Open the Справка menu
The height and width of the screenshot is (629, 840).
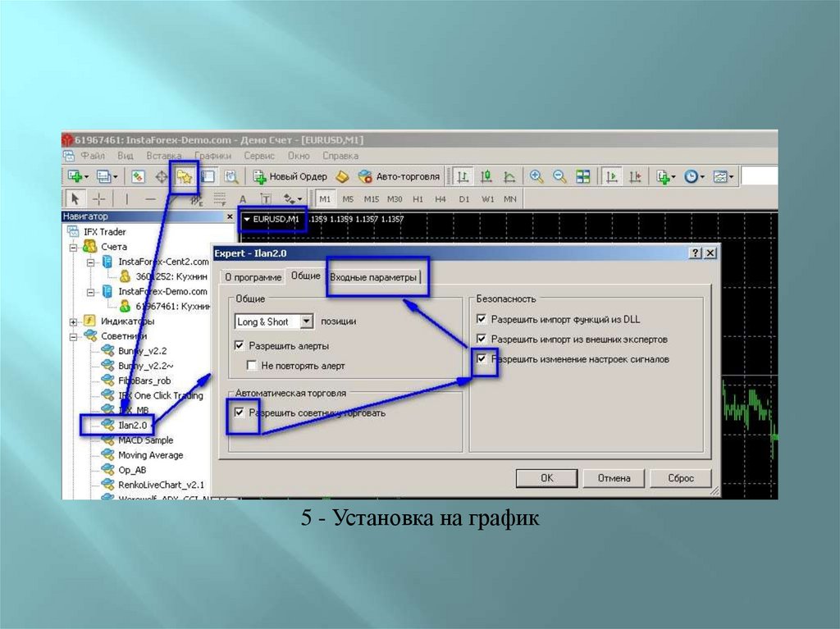[x=340, y=156]
